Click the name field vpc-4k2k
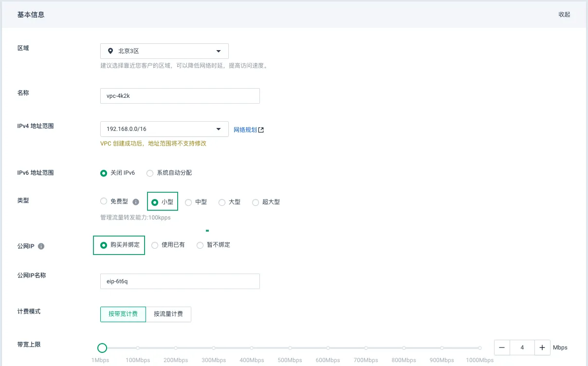 pos(180,96)
